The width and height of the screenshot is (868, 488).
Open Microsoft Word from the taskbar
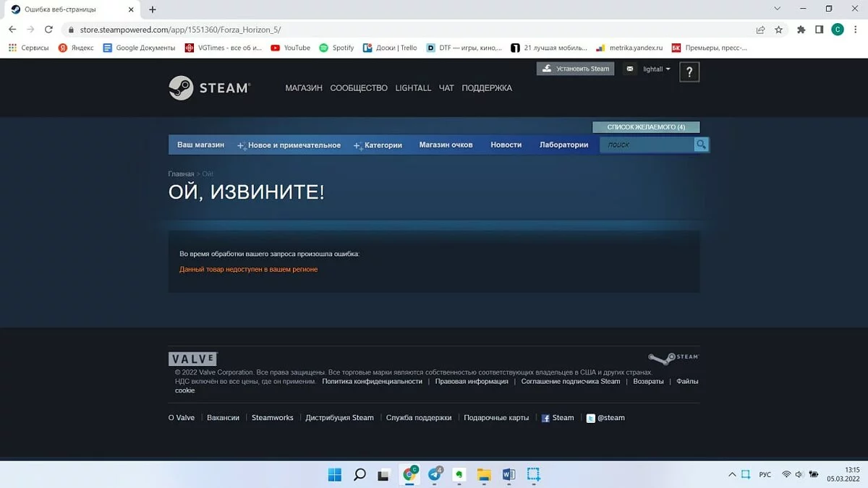click(509, 474)
